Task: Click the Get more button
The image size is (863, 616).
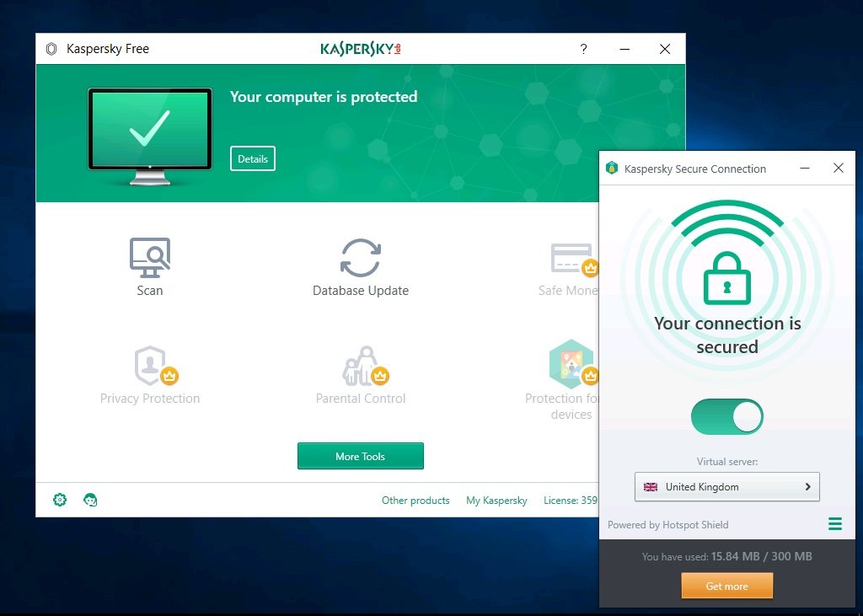Action: pos(727,586)
